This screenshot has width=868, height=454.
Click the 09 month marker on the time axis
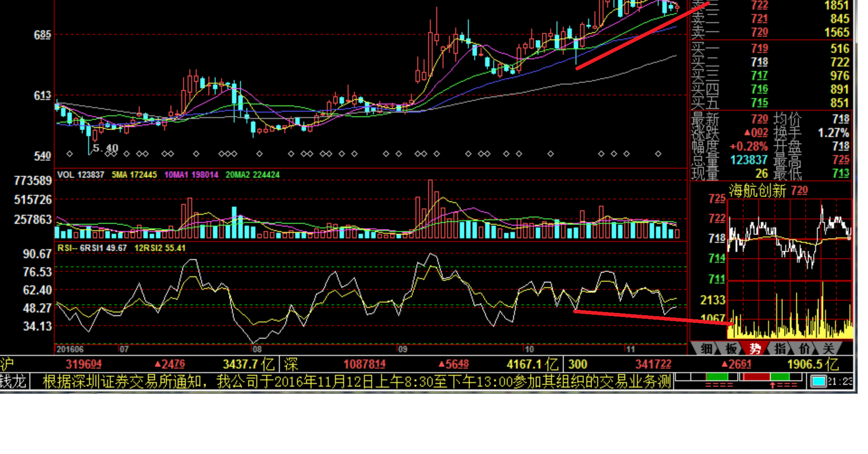click(402, 349)
